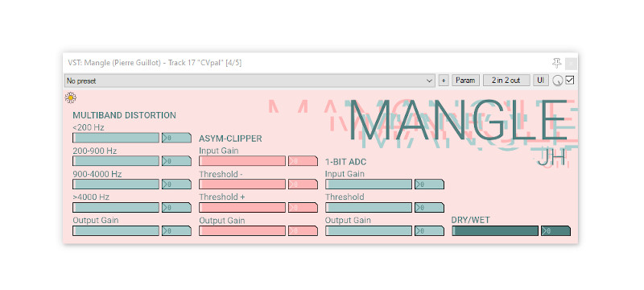Adjust Asym-Clipper Input Gain slider
The width and height of the screenshot is (644, 290).
coord(242,161)
